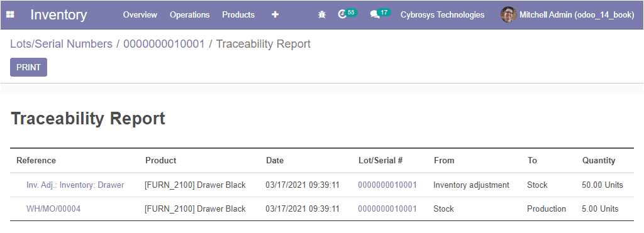Open the 0000000010001 breadcrumb link

[164, 44]
